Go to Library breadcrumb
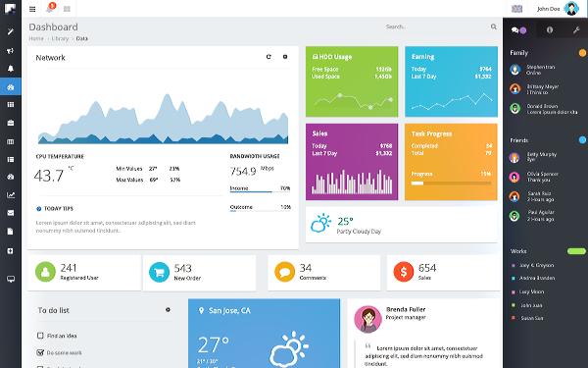Viewport: 588px width, 368px height. [x=60, y=38]
